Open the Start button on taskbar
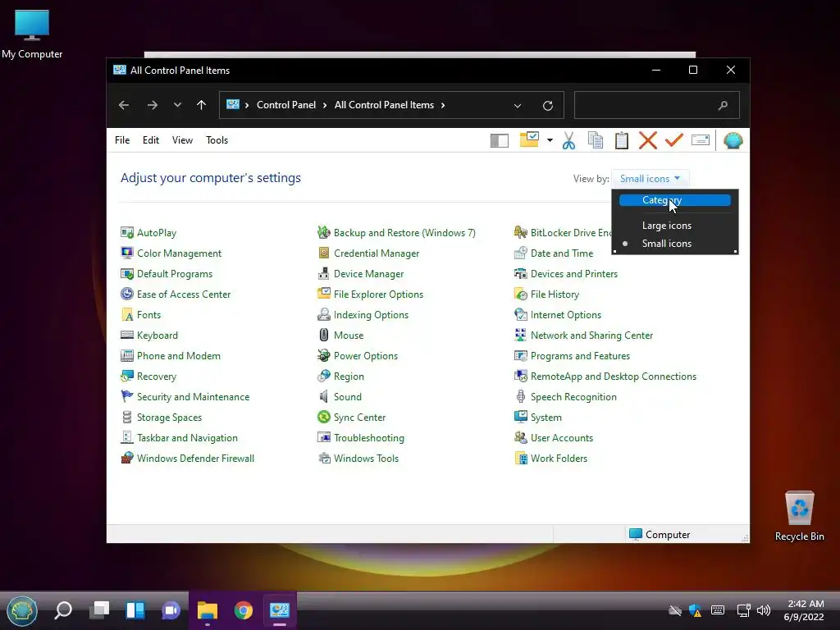The image size is (840, 630). (22, 610)
